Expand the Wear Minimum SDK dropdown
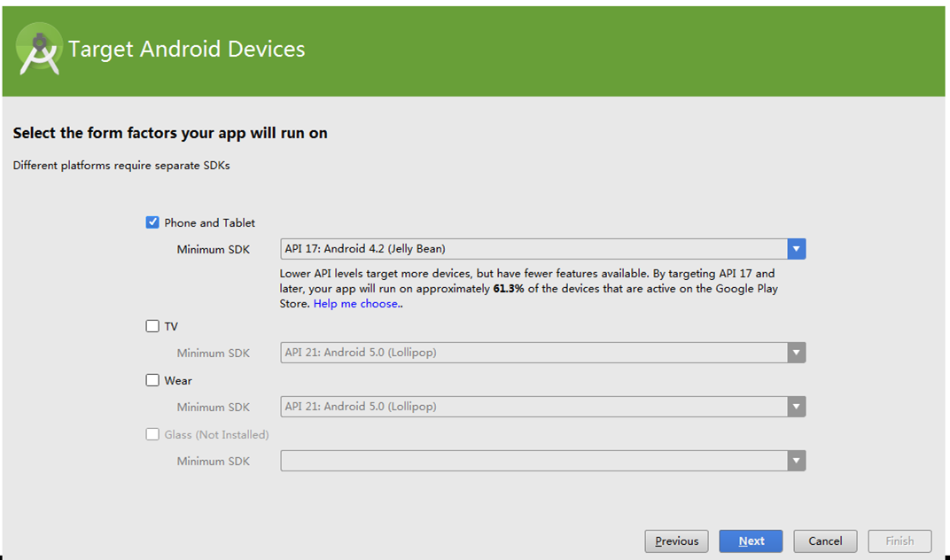 797,407
